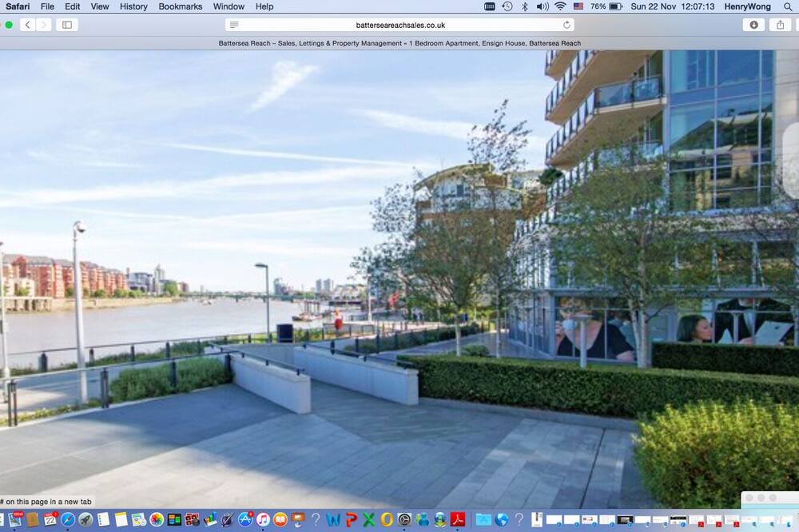Open the File menu
799x532 pixels.
point(47,6)
